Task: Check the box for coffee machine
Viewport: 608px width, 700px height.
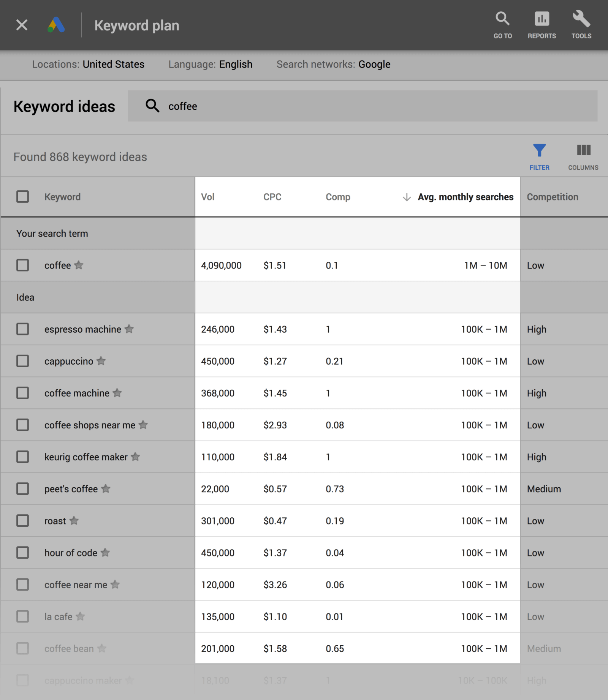Action: point(22,393)
